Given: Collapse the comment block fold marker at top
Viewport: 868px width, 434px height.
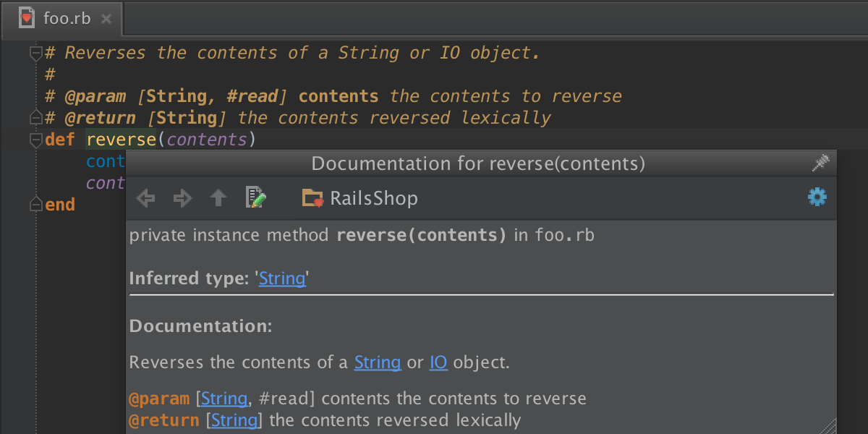Looking at the screenshot, I should pos(35,53).
